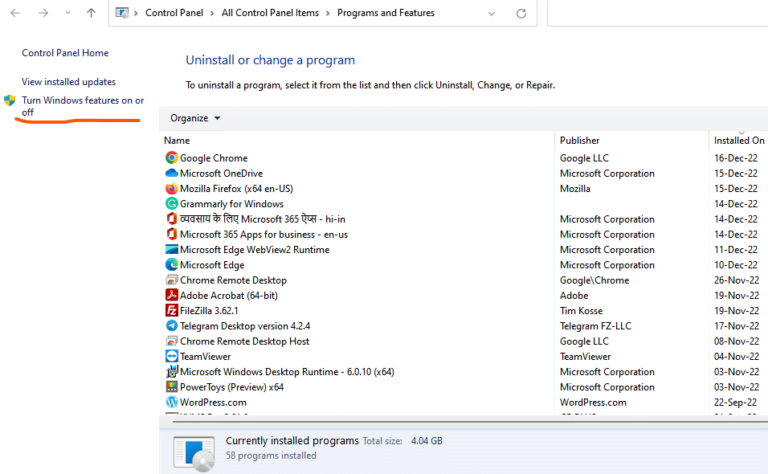Sort by the Publisher column header

point(579,141)
